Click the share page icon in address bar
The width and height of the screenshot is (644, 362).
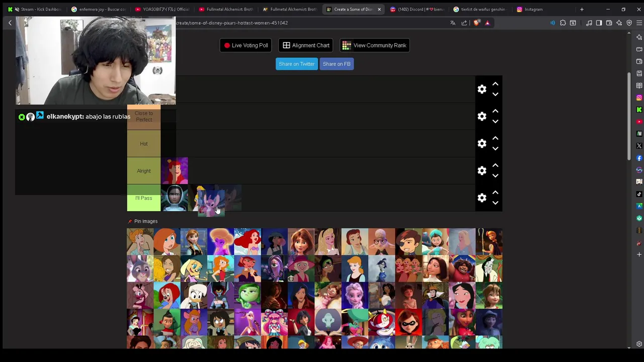point(464,23)
